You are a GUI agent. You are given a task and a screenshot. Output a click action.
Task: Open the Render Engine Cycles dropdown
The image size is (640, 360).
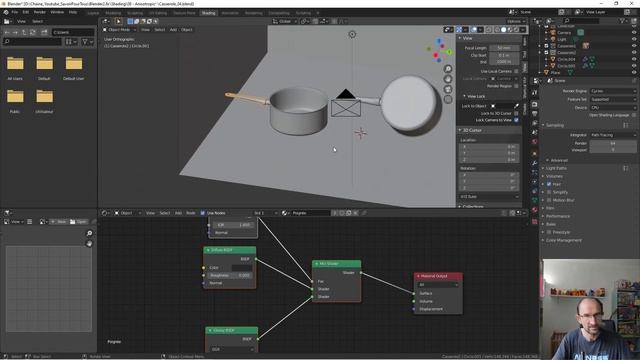click(x=613, y=91)
